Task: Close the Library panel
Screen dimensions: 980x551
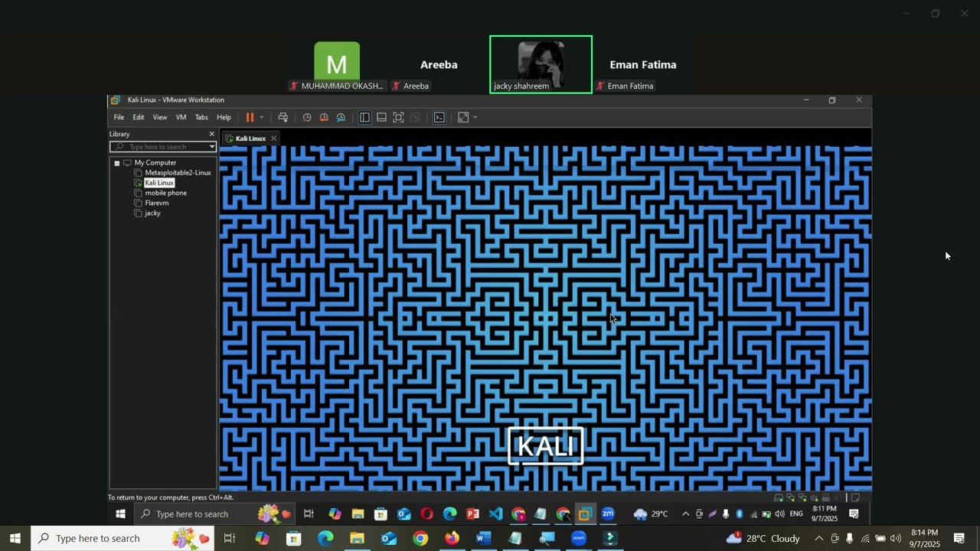Action: [212, 134]
